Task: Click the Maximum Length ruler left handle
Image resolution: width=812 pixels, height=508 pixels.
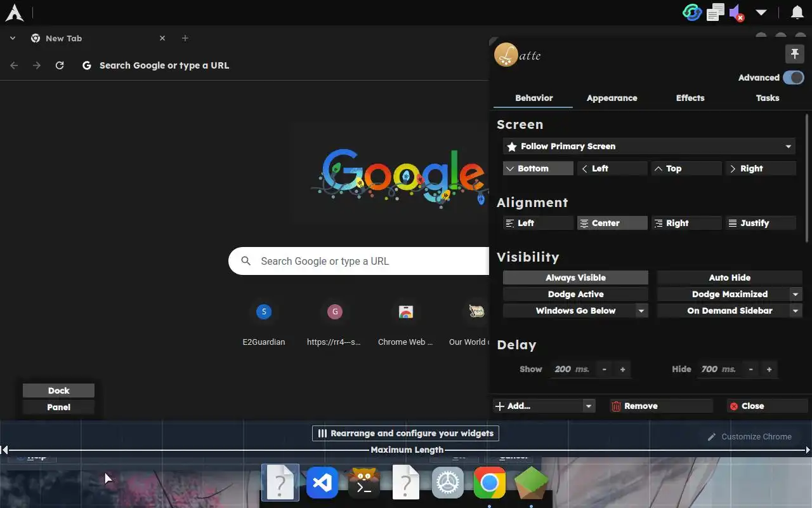Action: (x=4, y=450)
